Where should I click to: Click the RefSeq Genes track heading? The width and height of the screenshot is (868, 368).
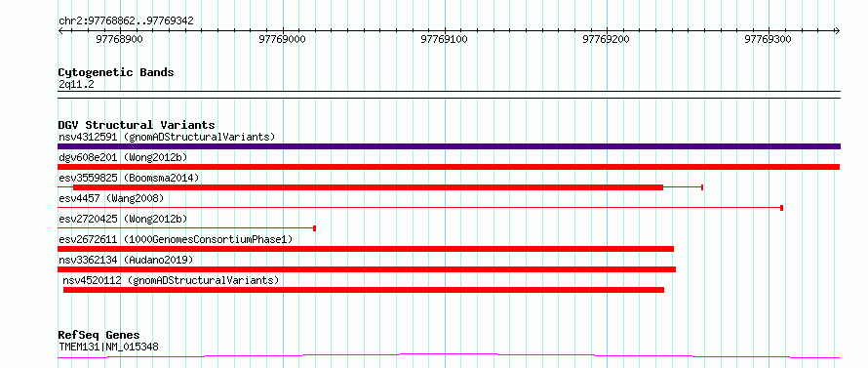(x=99, y=335)
